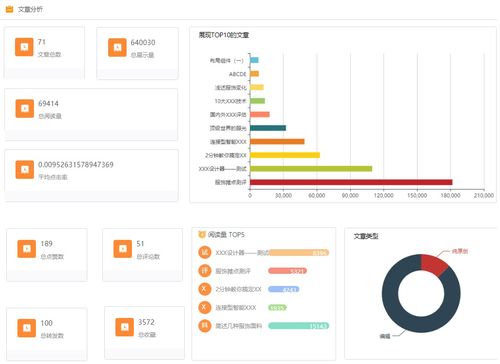Image resolution: width=500 pixels, height=364 pixels.
Task: Click the salmon bar for 国内外XXX评估
Action: coord(260,114)
